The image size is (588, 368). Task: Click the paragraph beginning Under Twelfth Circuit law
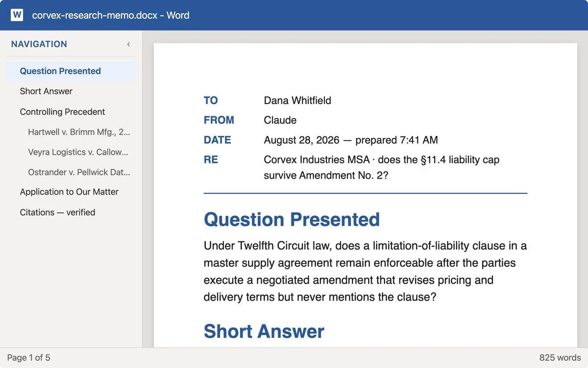366,271
